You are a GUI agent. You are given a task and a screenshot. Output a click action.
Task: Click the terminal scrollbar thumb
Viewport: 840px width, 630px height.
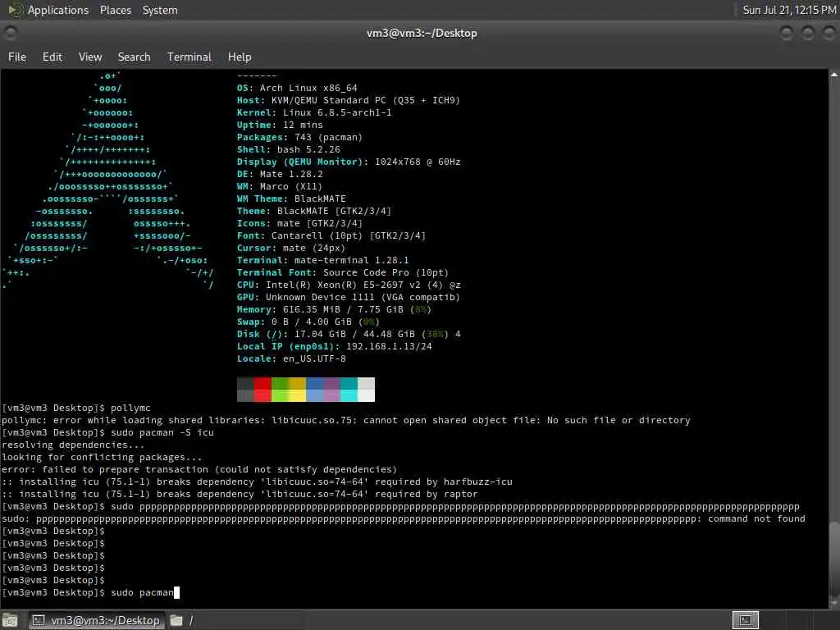(x=834, y=559)
